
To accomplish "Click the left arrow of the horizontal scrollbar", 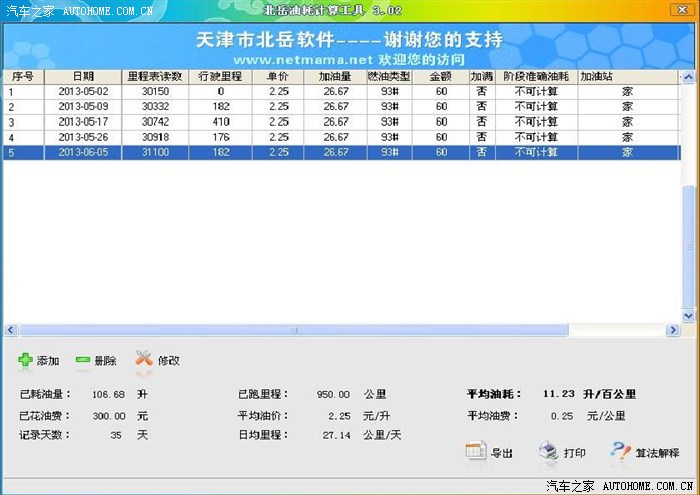I will pos(10,330).
